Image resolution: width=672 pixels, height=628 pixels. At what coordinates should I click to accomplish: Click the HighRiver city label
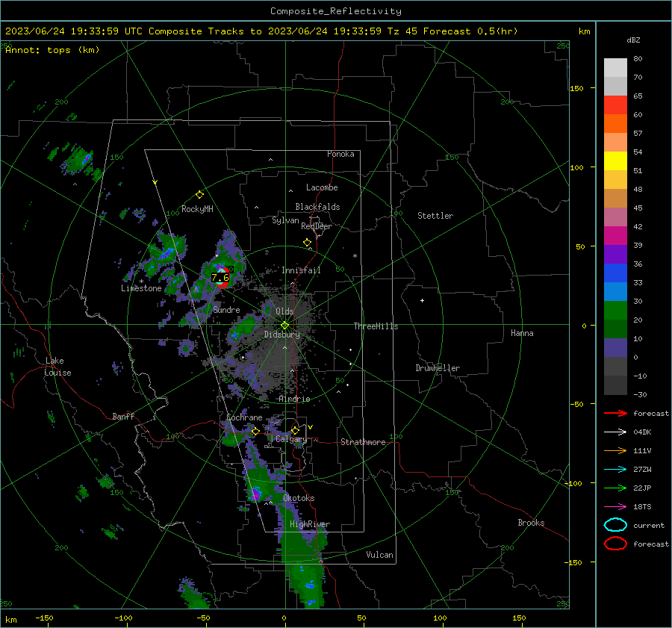point(310,524)
